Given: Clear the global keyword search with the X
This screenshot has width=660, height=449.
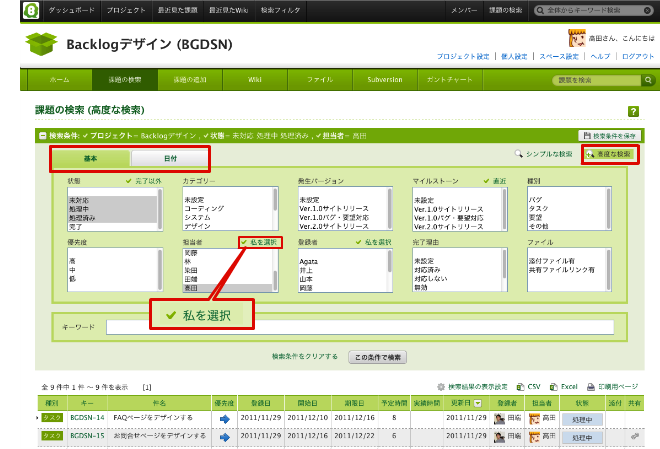Looking at the screenshot, I should 648,11.
